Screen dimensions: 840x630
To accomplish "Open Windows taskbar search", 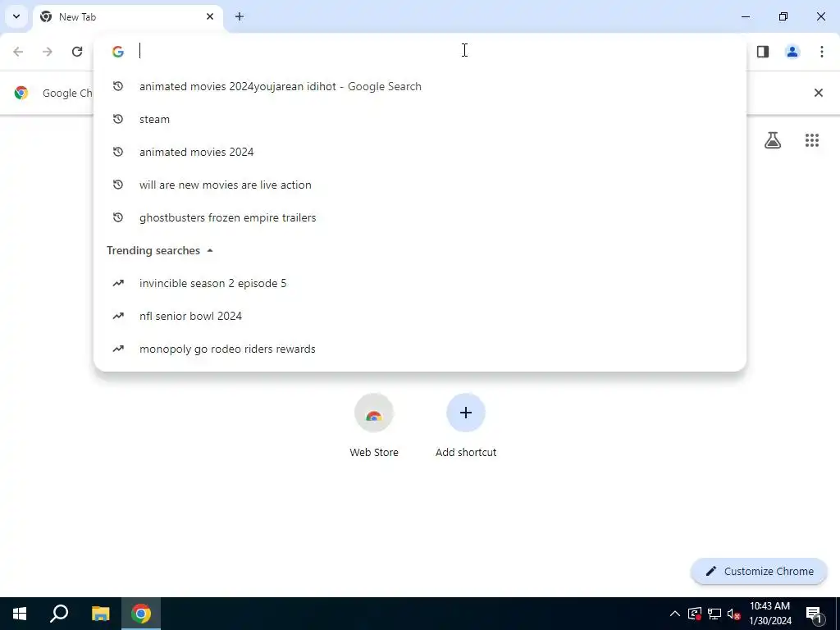I will click(x=59, y=614).
